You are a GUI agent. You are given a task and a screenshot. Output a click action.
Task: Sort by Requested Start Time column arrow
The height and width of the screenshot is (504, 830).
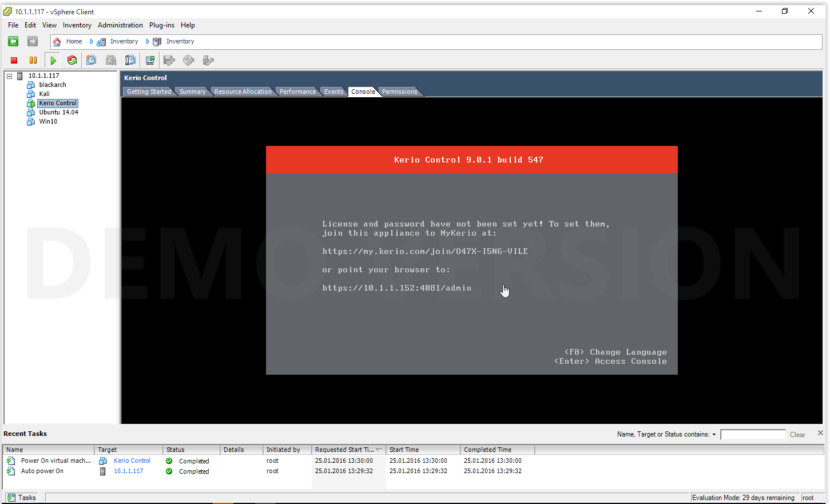(x=379, y=450)
